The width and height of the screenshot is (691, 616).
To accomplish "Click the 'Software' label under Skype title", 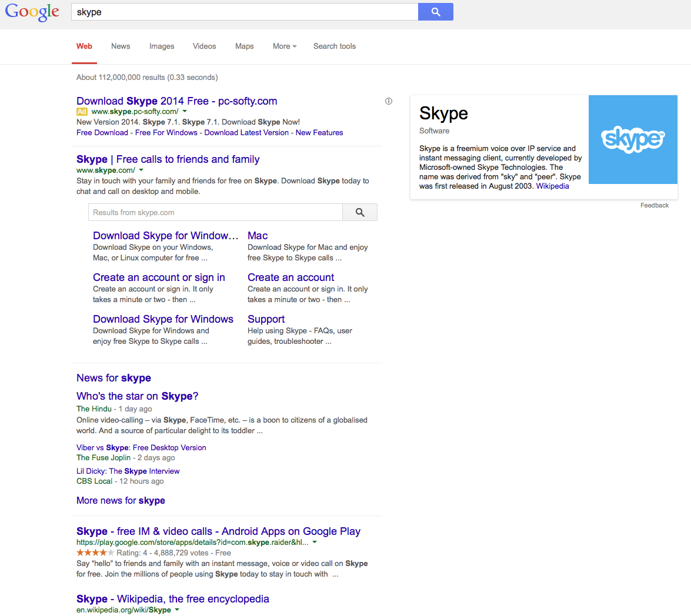I will (x=434, y=130).
